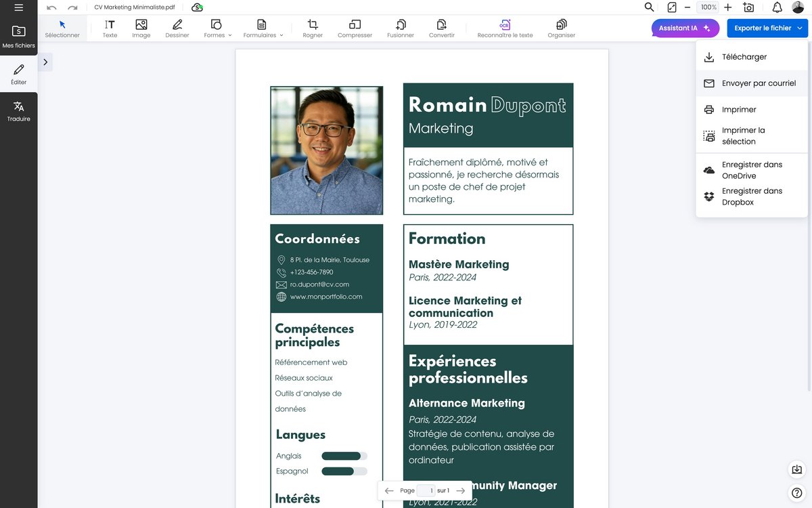Open the Formes dropdown
This screenshot has height=508, width=812.
pyautogui.click(x=217, y=28)
